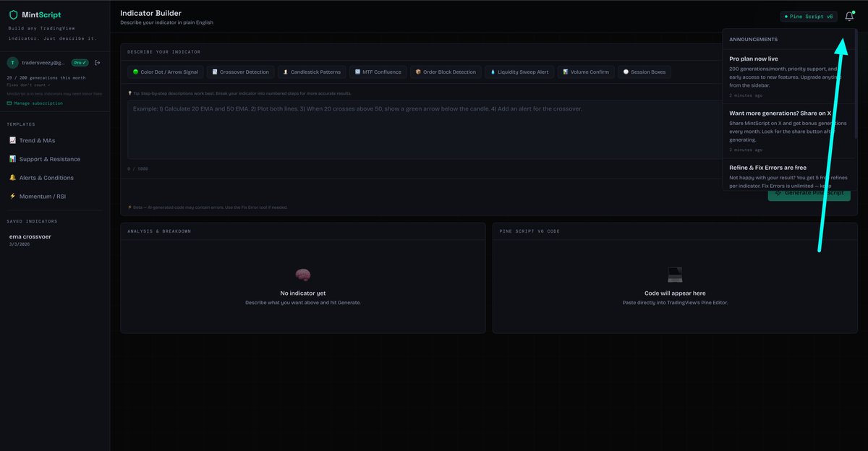Image resolution: width=868 pixels, height=451 pixels.
Task: Select the Color Dot / Arrow Signal preset
Action: pos(165,72)
